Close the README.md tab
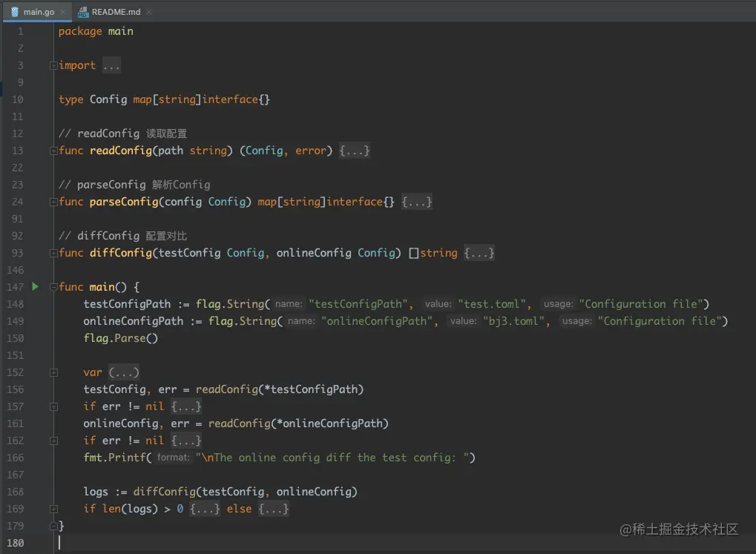The image size is (756, 554). tap(149, 12)
